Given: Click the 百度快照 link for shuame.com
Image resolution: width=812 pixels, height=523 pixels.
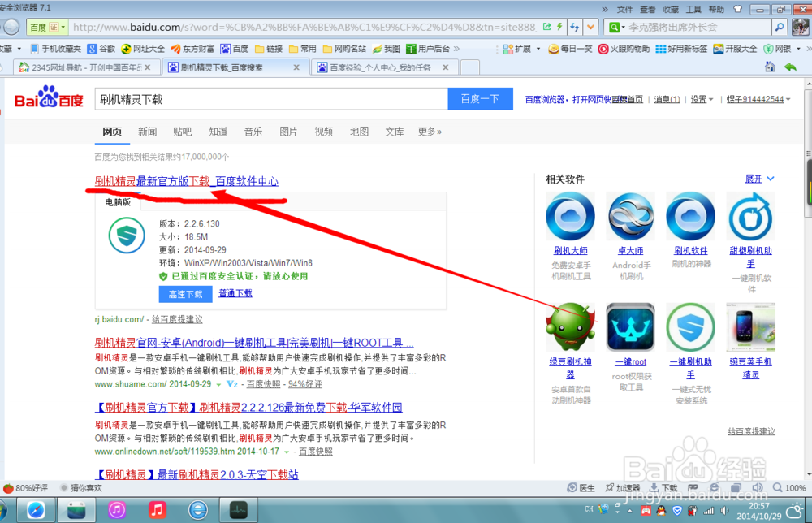Looking at the screenshot, I should [263, 384].
